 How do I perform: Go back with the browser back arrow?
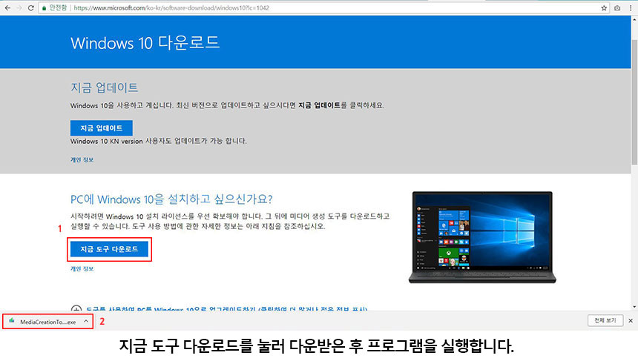point(7,7)
